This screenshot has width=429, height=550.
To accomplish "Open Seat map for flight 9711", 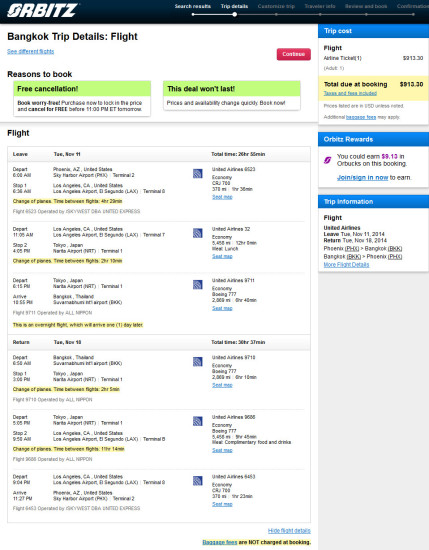I will tap(222, 308).
